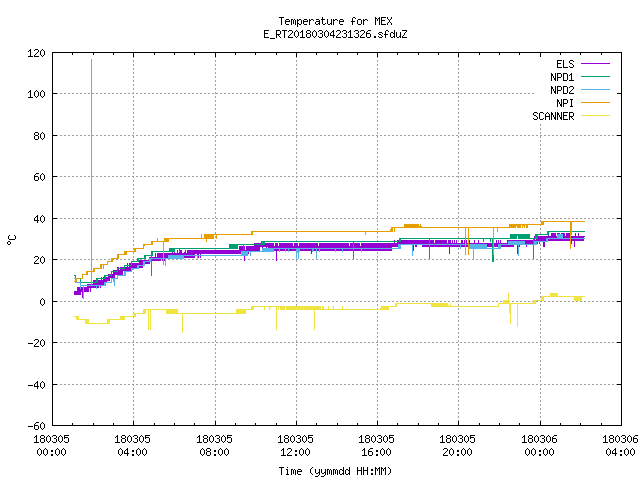Click the orange NPI legend line sample

[595, 102]
